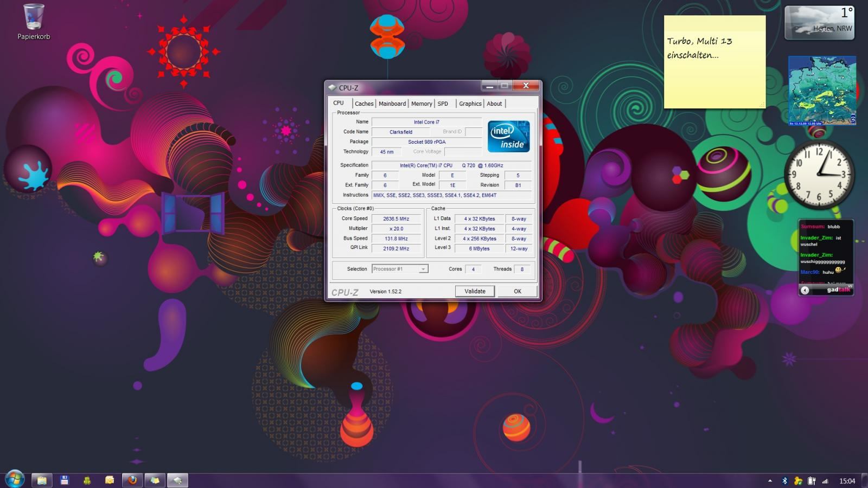Open the About tab
The height and width of the screenshot is (488, 868).
494,104
